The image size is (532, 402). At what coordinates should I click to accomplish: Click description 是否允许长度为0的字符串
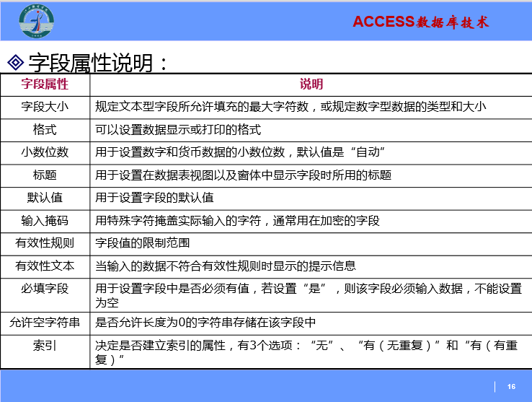coord(205,322)
